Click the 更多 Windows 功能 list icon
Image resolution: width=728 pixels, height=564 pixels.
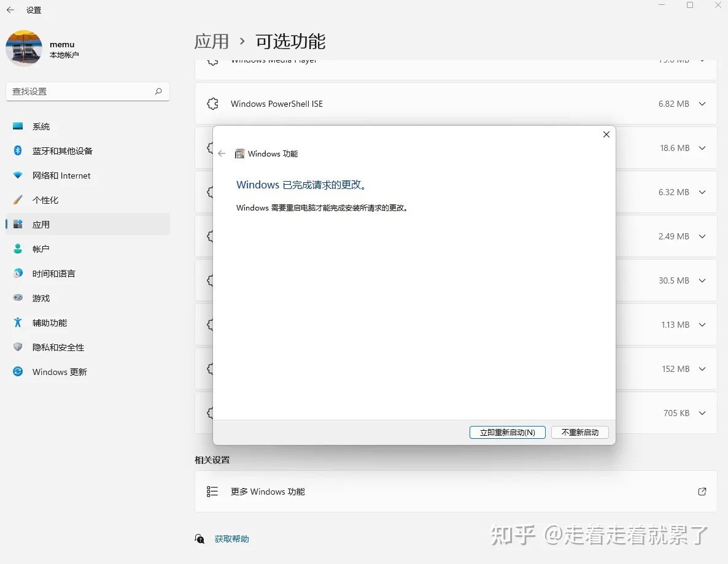point(212,491)
